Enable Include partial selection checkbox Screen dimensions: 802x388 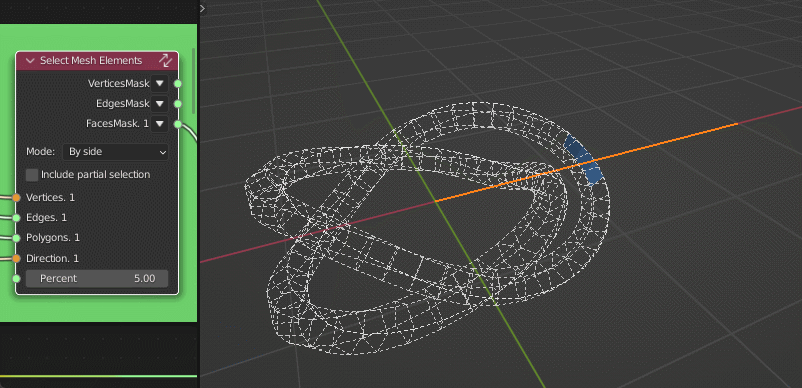click(x=32, y=175)
